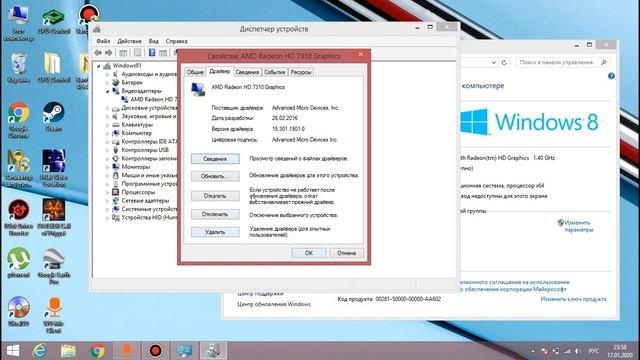Open Chrome from the taskbar
Screen dimensions: 640x360
[x=97, y=351]
